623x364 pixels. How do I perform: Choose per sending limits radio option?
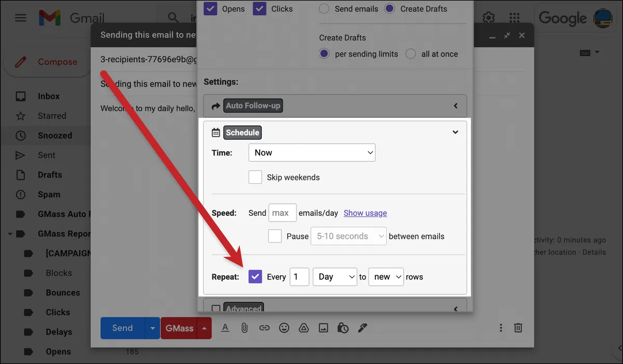pyautogui.click(x=324, y=54)
